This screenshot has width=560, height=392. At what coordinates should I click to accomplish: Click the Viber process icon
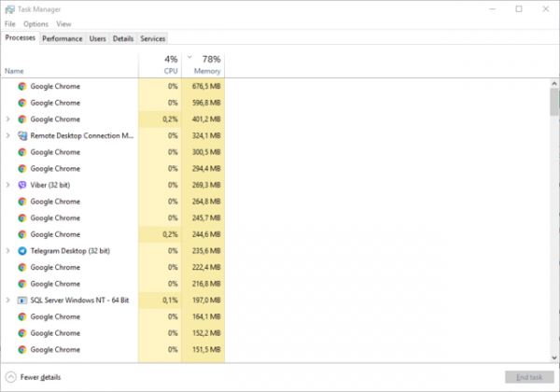22,185
